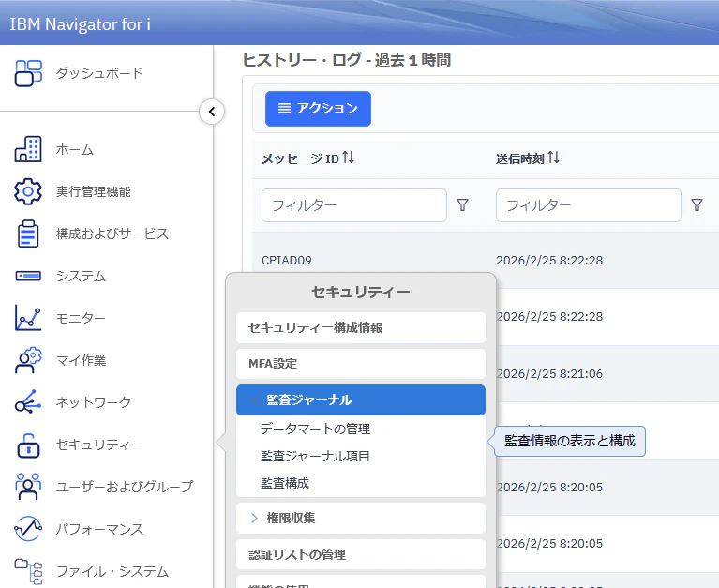The image size is (719, 588).
Task: Select セキュリティー構成情報 from the security menu
Action: coord(361,327)
